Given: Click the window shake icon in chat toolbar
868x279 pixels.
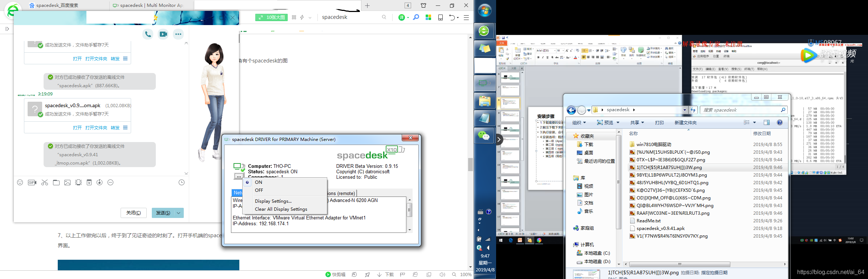Looking at the screenshot, I should (x=78, y=182).
